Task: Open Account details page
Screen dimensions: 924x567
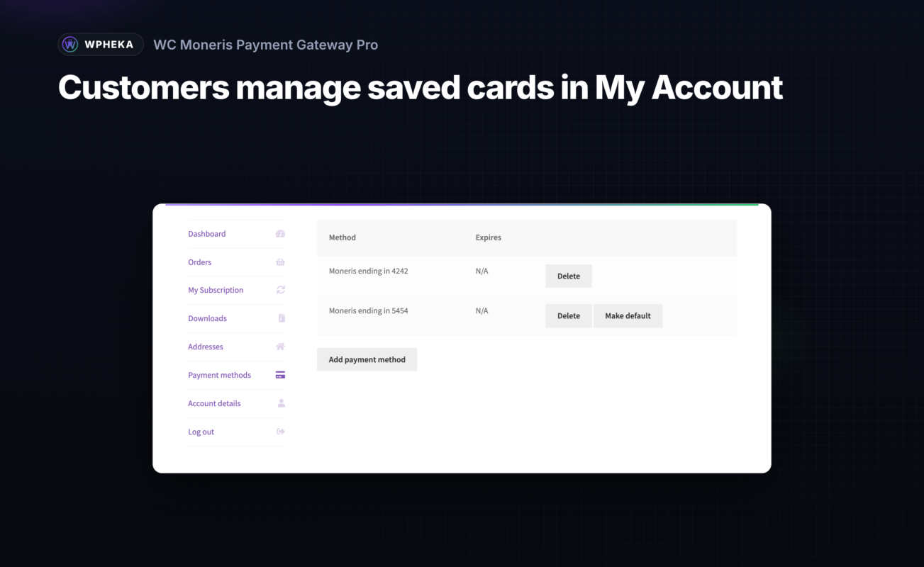Action: 214,403
